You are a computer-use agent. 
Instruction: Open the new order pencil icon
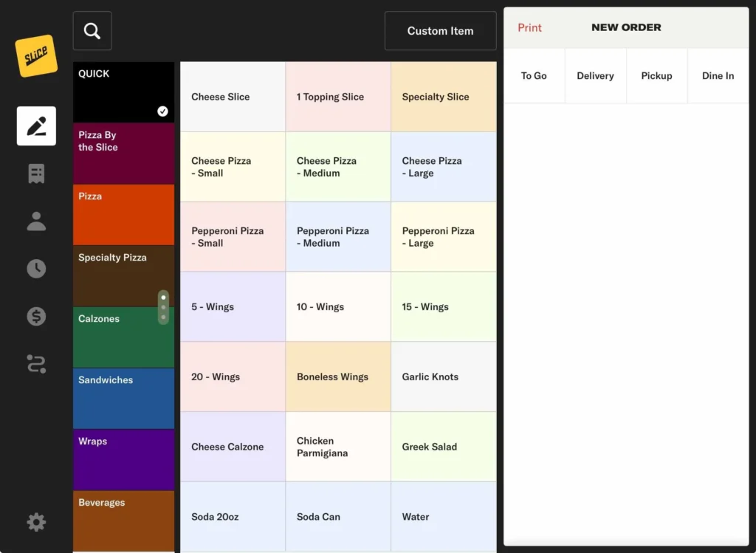click(36, 126)
